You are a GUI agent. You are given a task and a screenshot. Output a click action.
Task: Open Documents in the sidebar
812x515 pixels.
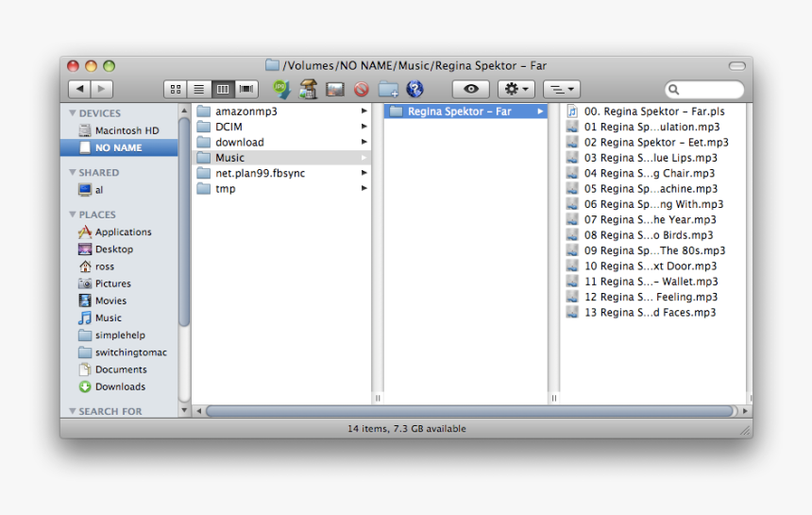click(119, 369)
